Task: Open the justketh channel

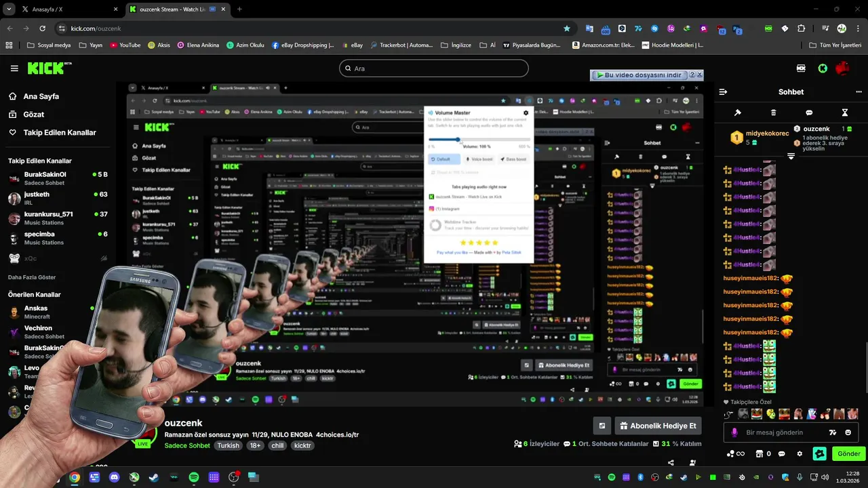Action: 57,199
